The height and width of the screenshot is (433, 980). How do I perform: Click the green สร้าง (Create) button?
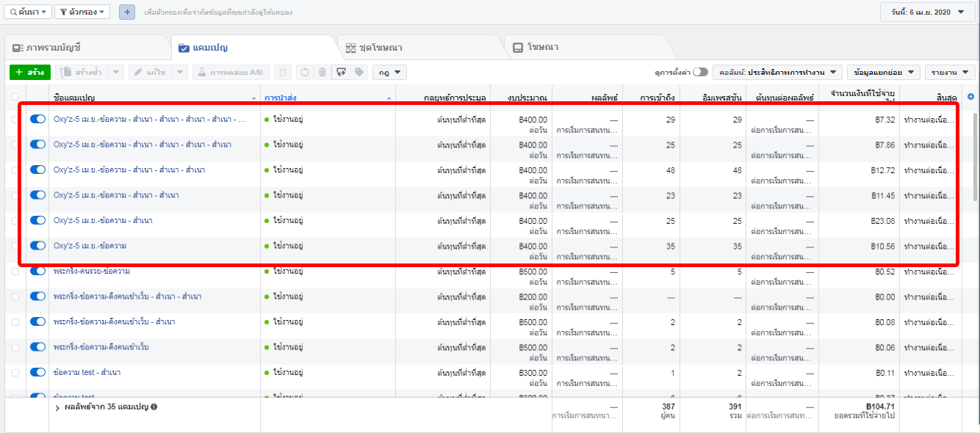29,72
